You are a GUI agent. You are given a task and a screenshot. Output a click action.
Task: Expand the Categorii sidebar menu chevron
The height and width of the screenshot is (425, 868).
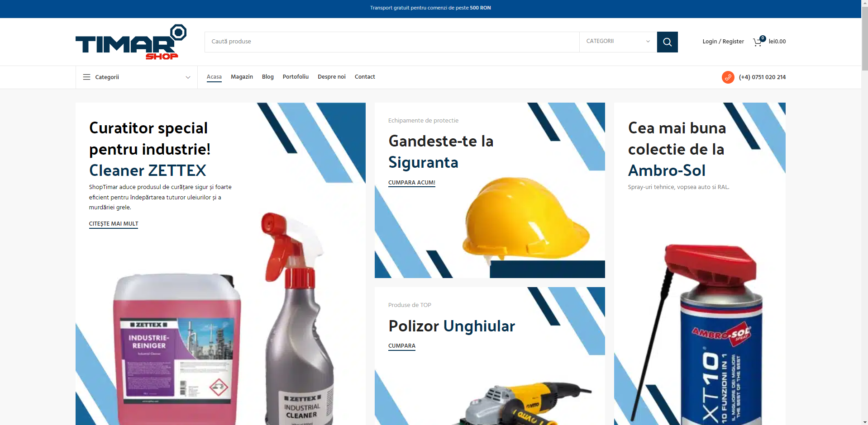pos(188,77)
